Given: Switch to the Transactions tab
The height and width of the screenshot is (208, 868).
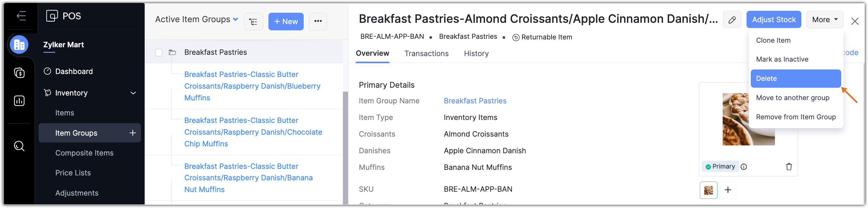Looking at the screenshot, I should point(426,53).
